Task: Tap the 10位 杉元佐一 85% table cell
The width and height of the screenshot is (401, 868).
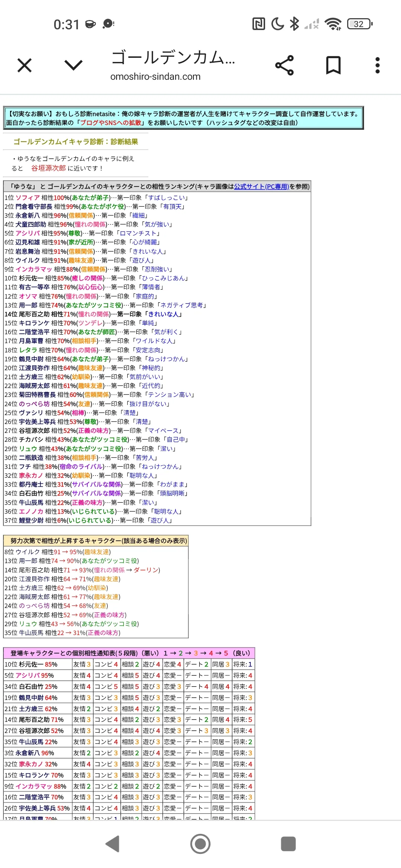Action: (38, 664)
